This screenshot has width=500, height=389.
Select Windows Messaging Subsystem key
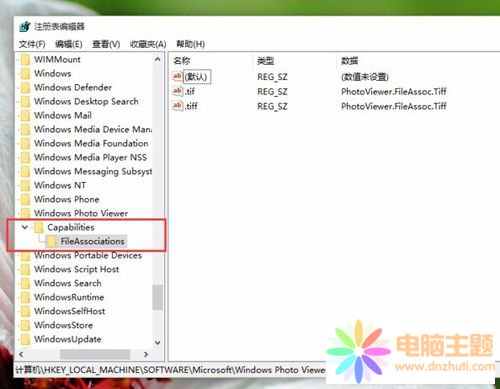93,171
